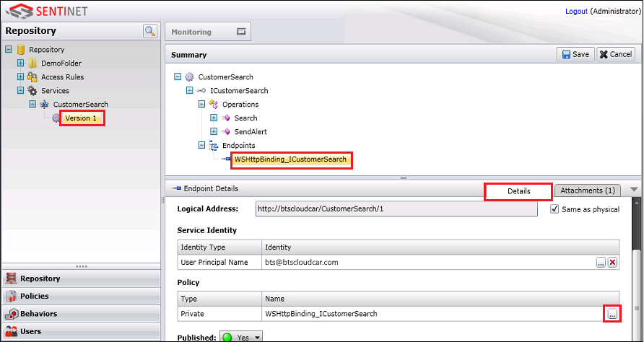Open browse button for Private policy row

click(x=612, y=314)
